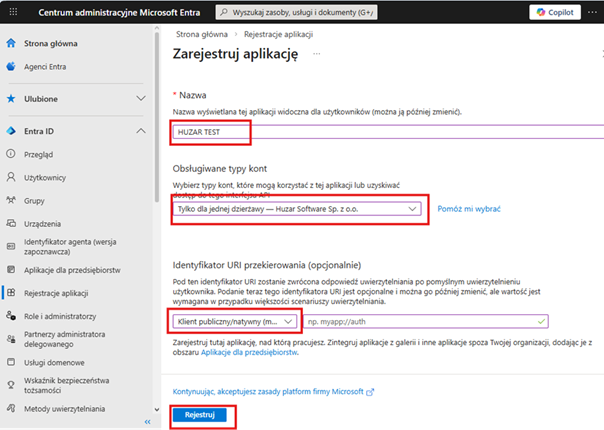The height and width of the screenshot is (430, 604).
Task: Open the Obsługiwane typy kont dropdown
Action: pyautogui.click(x=295, y=208)
